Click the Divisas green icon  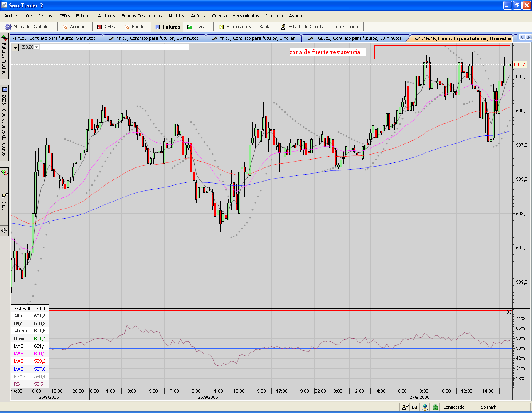point(190,27)
